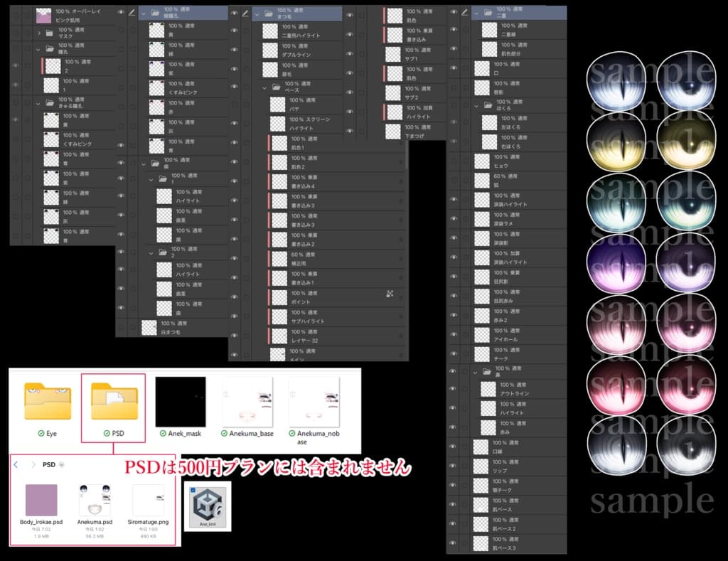Screen dimensions: 728x561
Task: Click the folder icon of the ほくろ group
Action: (488, 105)
